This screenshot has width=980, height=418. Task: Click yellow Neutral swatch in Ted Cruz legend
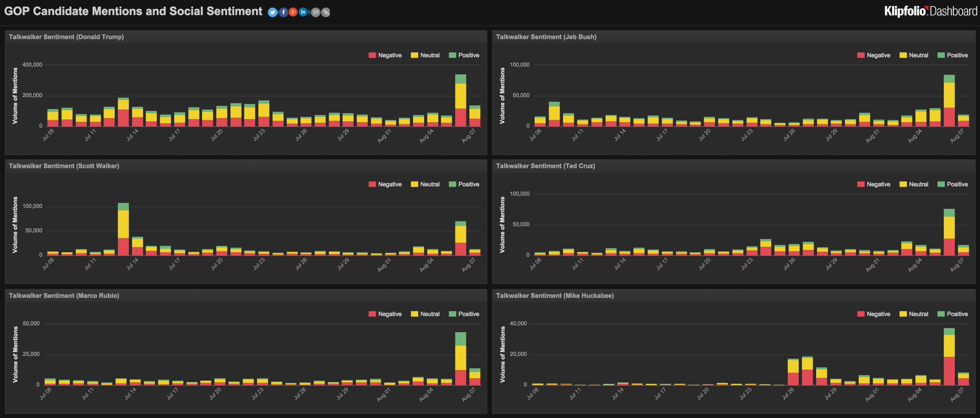[903, 184]
